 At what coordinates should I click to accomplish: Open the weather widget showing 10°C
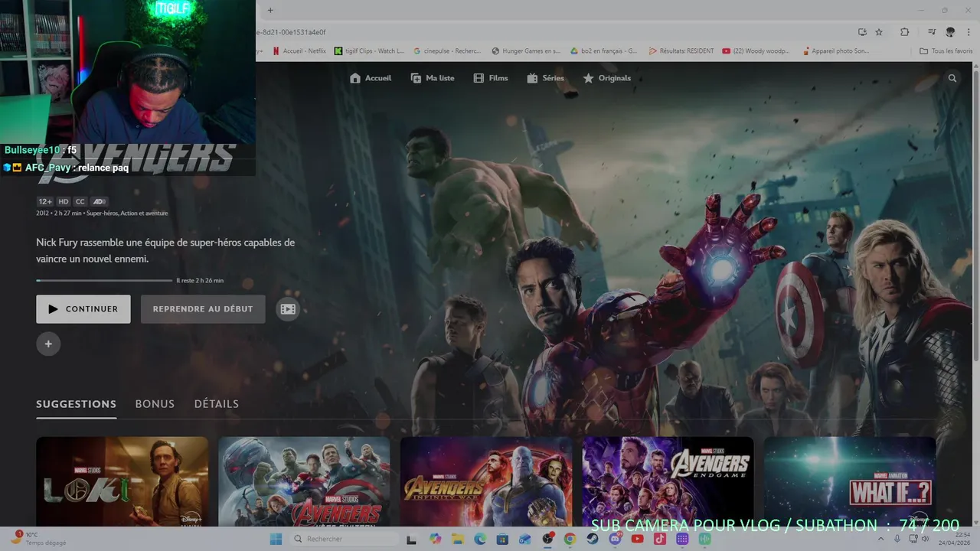pyautogui.click(x=38, y=539)
